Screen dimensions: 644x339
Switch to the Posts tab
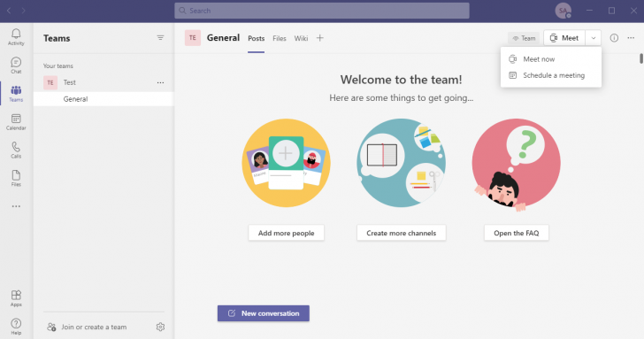click(x=256, y=38)
